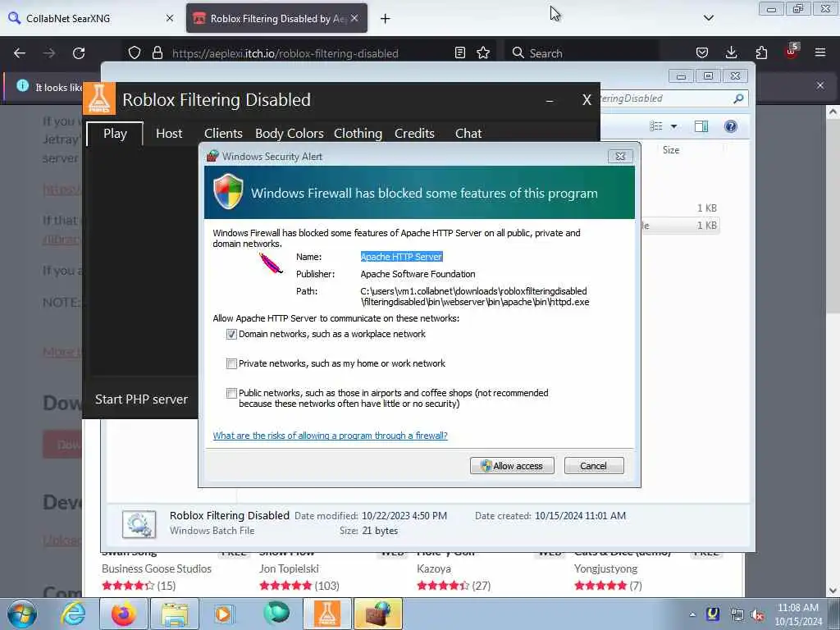Open the Credits tab
The height and width of the screenshot is (630, 840).
[x=414, y=134]
